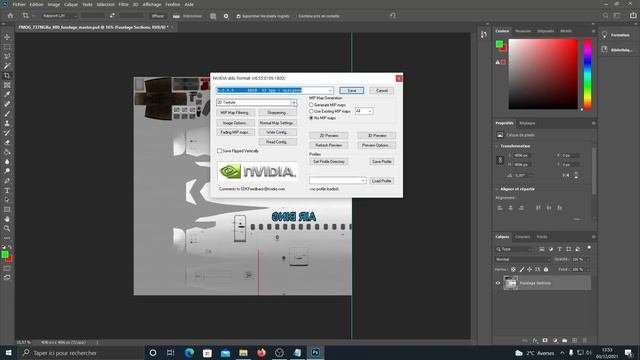This screenshot has width=640, height=360.
Task: Open the Calque menu
Action: point(71,4)
